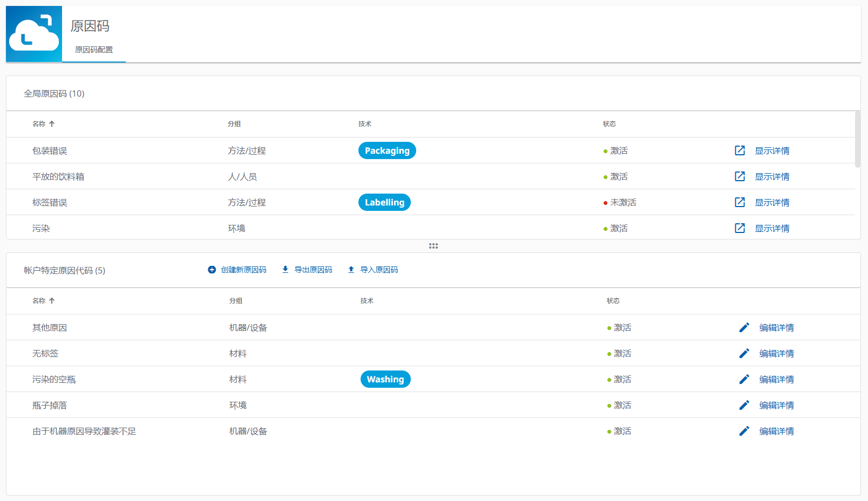Open details icon for 标签错误 row

[740, 202]
